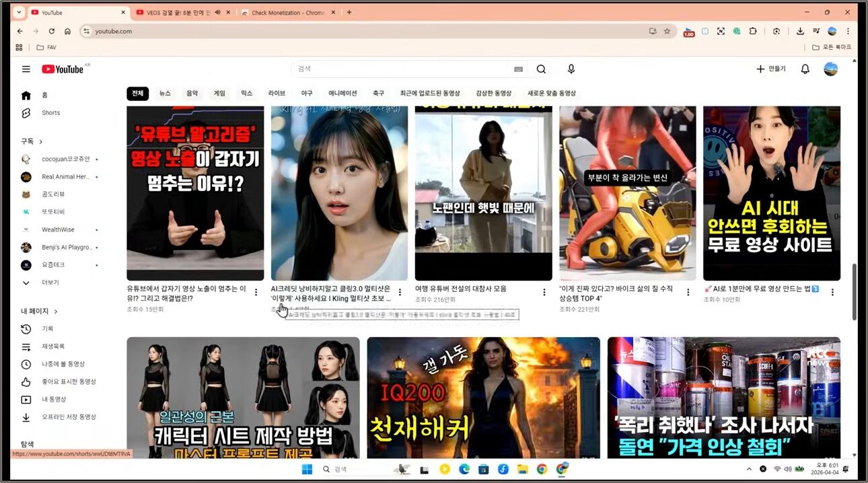
Task: Click the search magnifier button
Action: tap(541, 69)
